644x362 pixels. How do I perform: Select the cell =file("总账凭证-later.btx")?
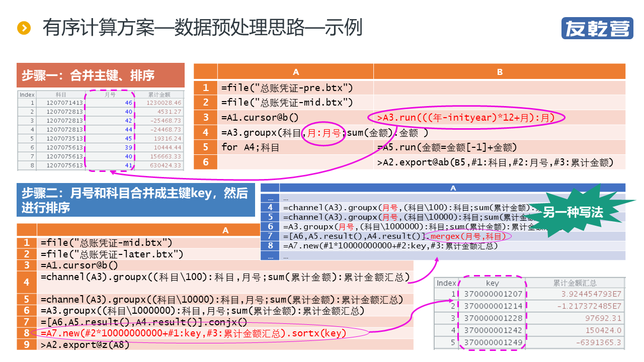click(x=225, y=254)
